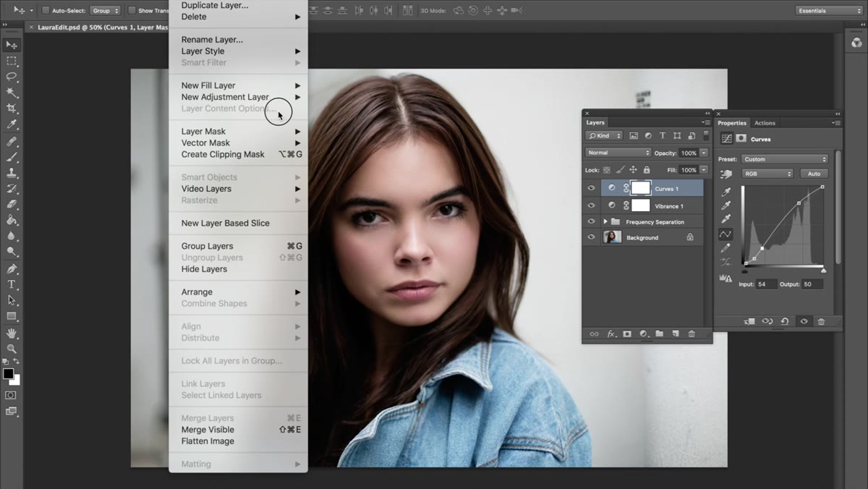Select the Move tool
Screen dimensions: 868x489
pos(12,45)
